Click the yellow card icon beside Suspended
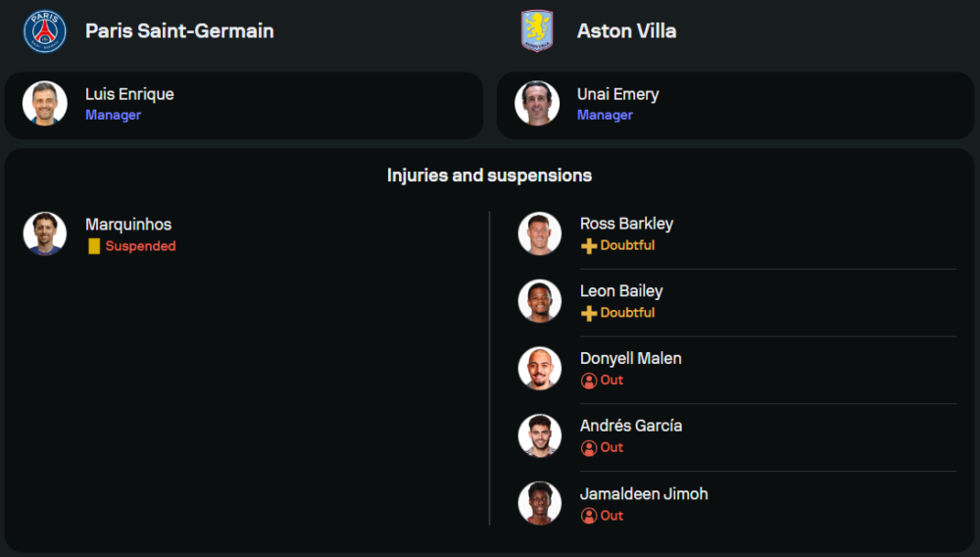 (94, 246)
